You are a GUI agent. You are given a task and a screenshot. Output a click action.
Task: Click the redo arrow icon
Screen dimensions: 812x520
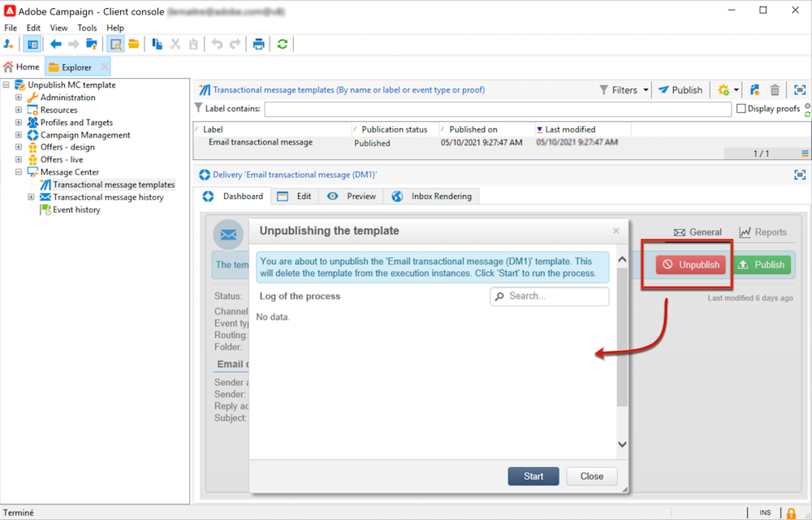tap(235, 45)
